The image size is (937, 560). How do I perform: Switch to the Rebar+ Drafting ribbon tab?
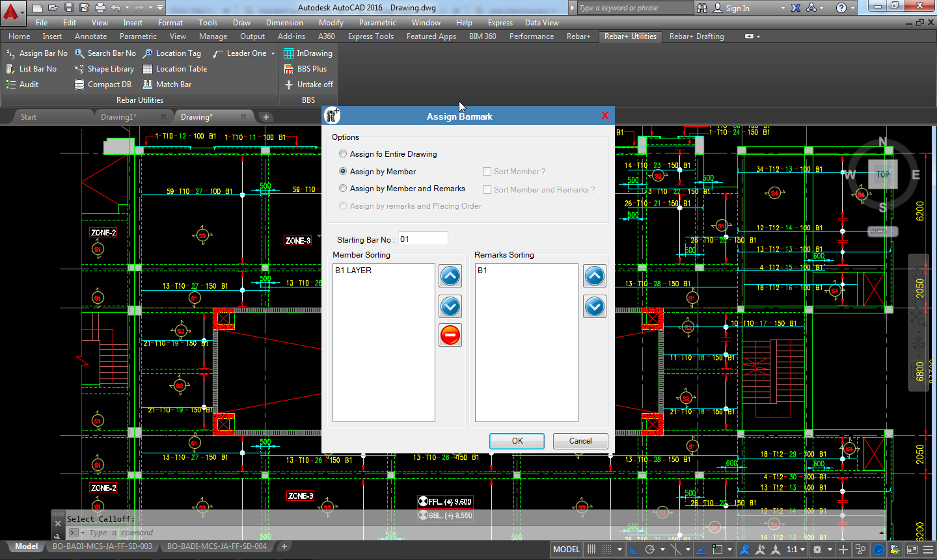pyautogui.click(x=696, y=36)
